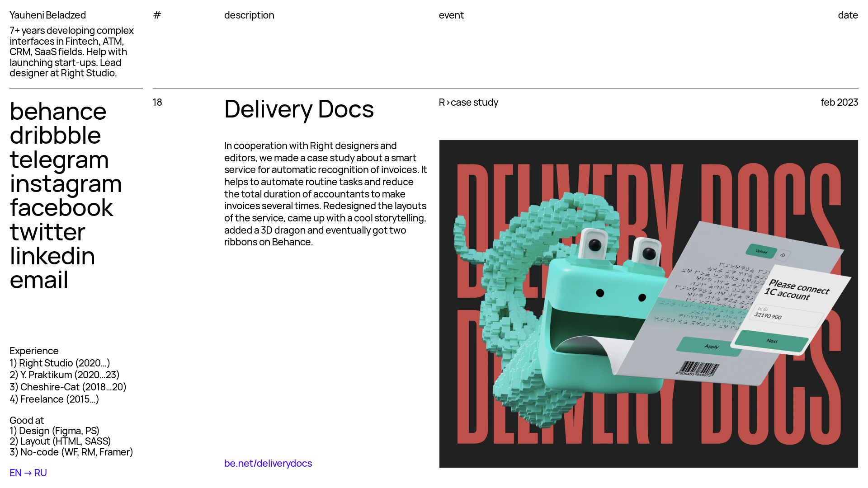Click the '#' column header

click(157, 15)
